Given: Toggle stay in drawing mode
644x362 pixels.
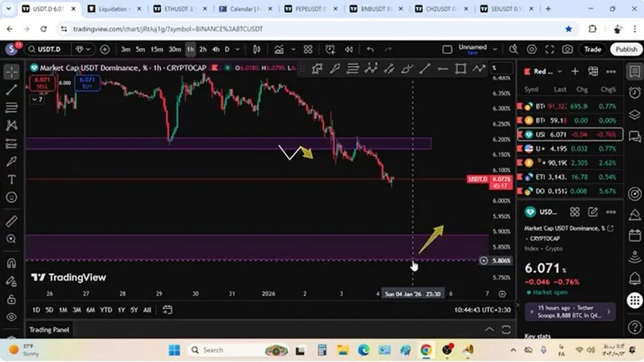Looking at the screenshot, I should 11,281.
